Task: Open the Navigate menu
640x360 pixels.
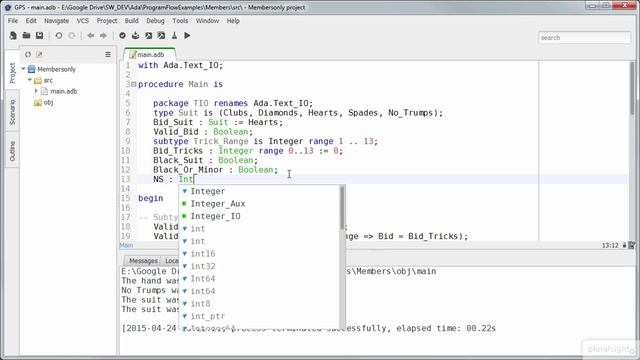Action: [x=56, y=21]
